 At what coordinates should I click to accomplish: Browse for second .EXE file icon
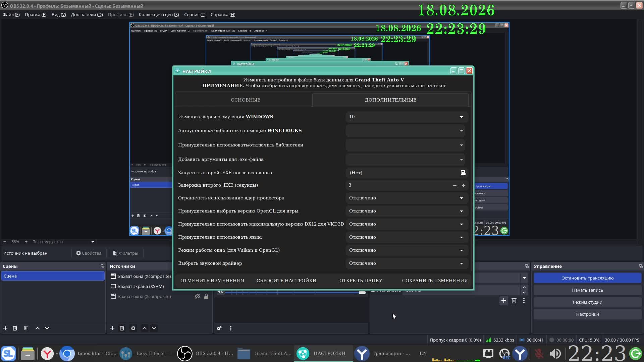point(463,173)
